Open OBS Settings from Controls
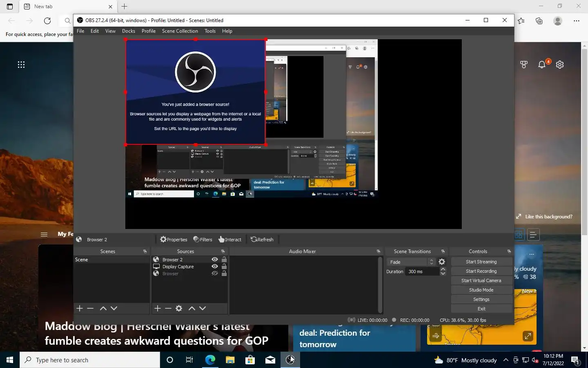The width and height of the screenshot is (588, 368). tap(481, 299)
